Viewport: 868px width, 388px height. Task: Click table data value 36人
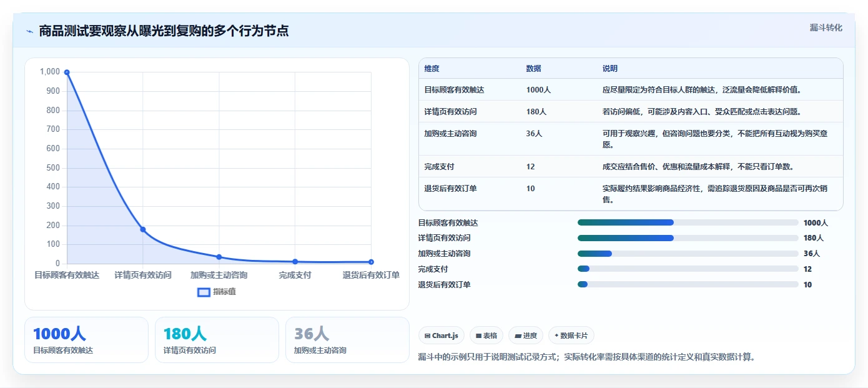(x=535, y=134)
